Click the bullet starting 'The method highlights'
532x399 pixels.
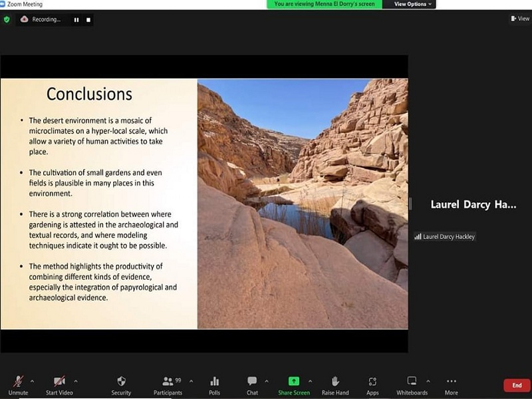(x=103, y=282)
